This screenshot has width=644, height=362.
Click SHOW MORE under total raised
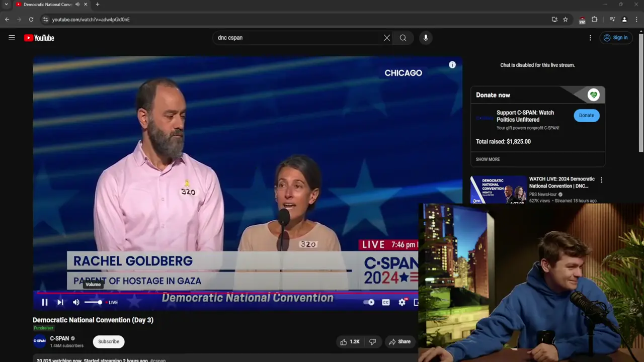[488, 159]
